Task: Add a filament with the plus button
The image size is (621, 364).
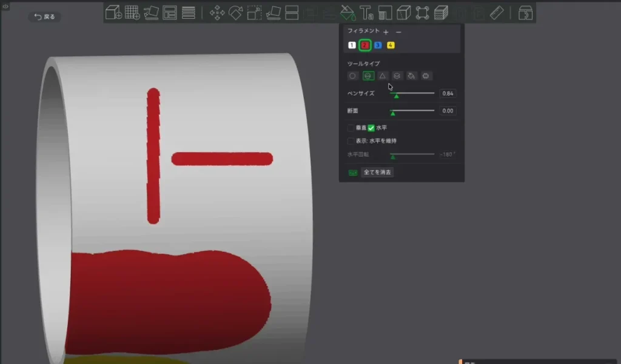Action: tap(386, 31)
